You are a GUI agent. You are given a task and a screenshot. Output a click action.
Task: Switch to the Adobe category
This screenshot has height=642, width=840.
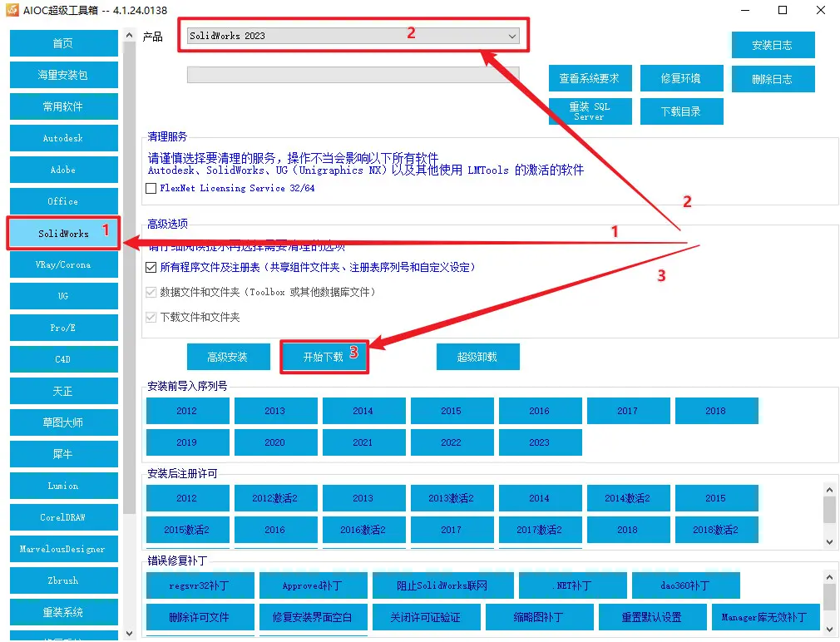click(64, 170)
